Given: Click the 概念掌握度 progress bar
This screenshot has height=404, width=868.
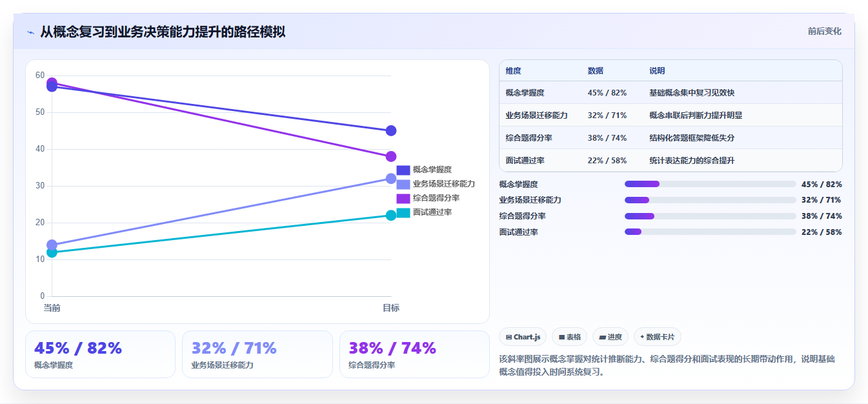Looking at the screenshot, I should pos(710,184).
